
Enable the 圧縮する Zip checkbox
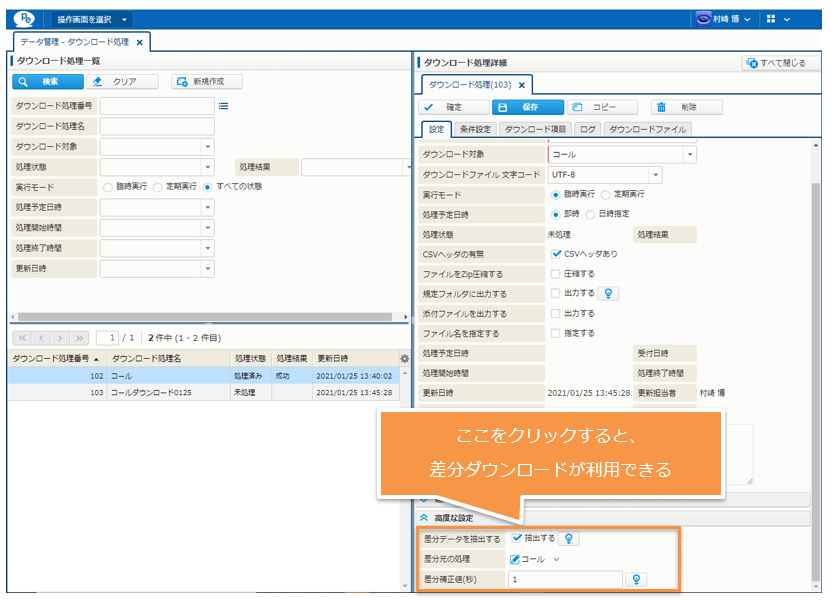(556, 274)
